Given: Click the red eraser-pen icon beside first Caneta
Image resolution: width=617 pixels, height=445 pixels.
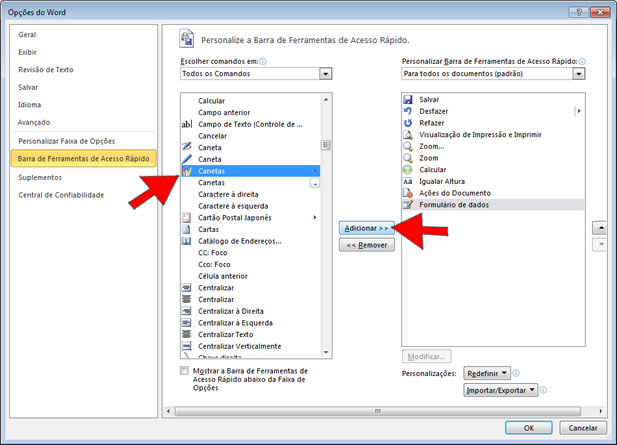Looking at the screenshot, I should pos(187,147).
